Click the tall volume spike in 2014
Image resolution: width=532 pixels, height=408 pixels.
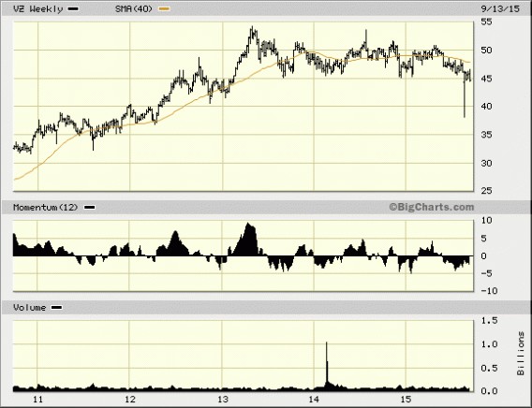pos(327,366)
